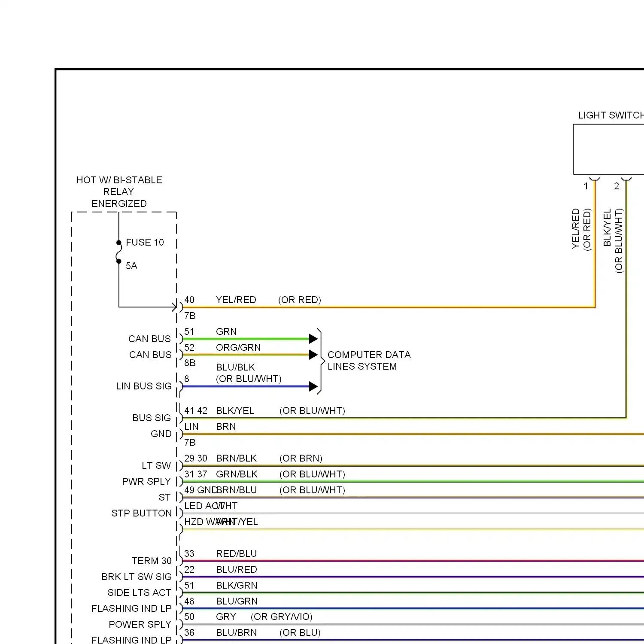Click pin numbers '41 42'
The height and width of the screenshot is (644, 644).
pyautogui.click(x=196, y=410)
